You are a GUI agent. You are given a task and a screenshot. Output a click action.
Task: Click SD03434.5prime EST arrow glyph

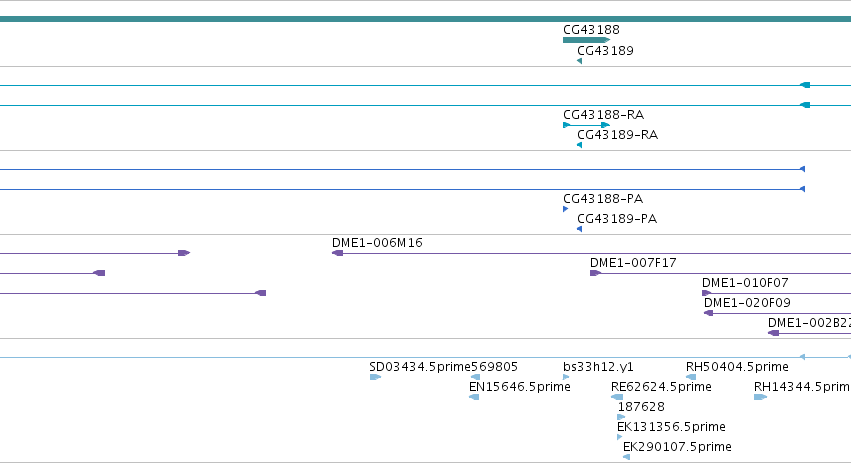pos(375,377)
